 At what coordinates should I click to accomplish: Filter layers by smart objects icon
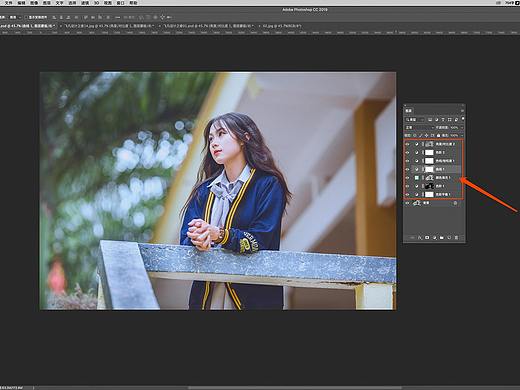[x=456, y=119]
